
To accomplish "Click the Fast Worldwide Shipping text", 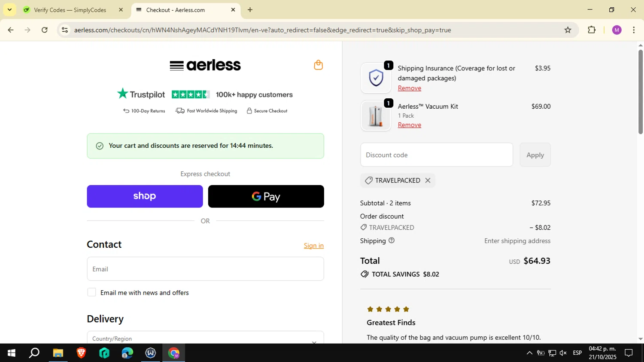I will pos(212,111).
